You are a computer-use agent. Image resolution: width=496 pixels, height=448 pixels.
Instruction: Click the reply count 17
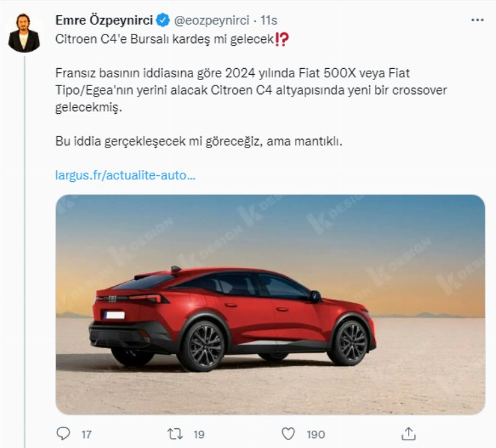tap(87, 434)
